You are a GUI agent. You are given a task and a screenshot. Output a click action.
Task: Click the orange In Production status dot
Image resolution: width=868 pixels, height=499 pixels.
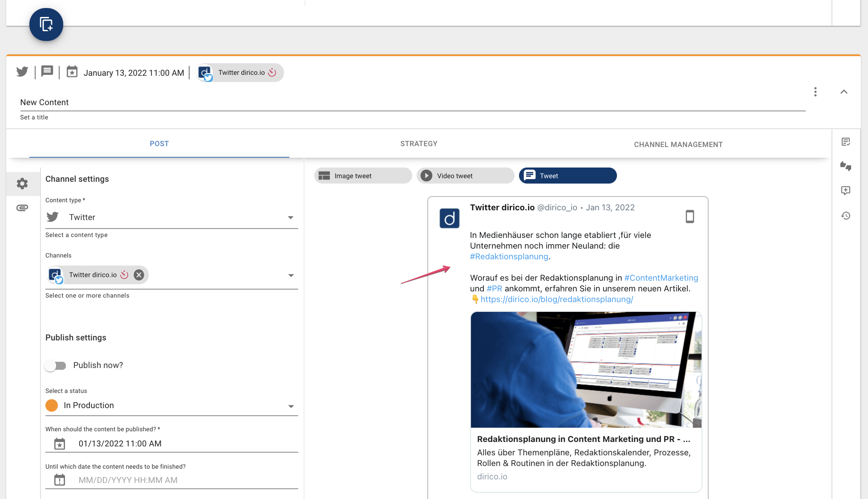(52, 405)
